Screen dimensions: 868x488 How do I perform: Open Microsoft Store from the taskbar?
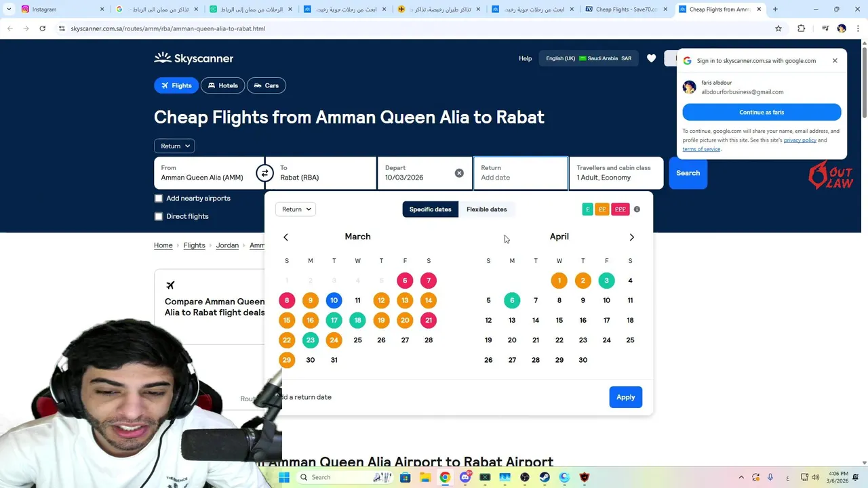[x=405, y=477]
